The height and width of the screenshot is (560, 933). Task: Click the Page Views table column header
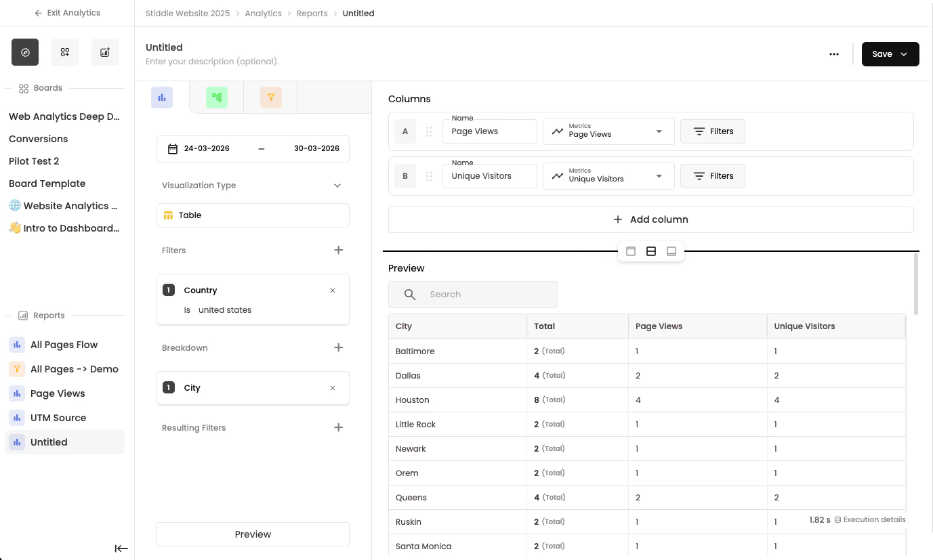(698, 326)
